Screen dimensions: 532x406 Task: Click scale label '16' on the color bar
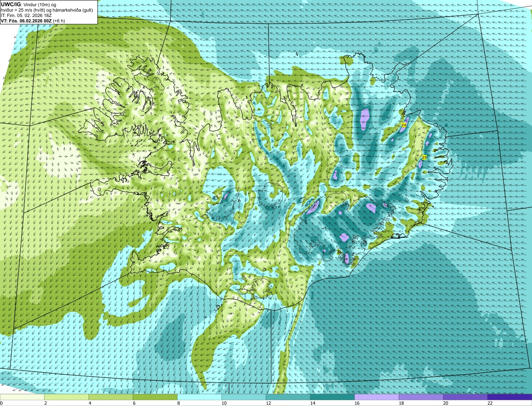pyautogui.click(x=357, y=403)
